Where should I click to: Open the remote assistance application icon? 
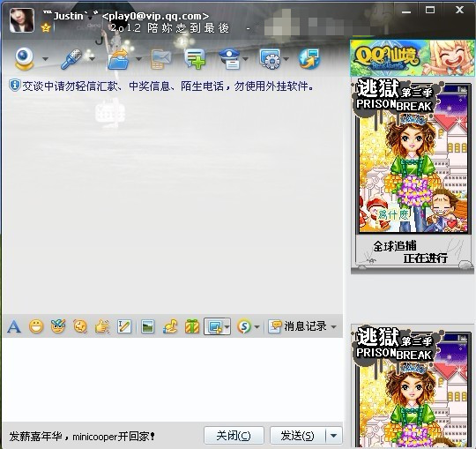(x=270, y=59)
